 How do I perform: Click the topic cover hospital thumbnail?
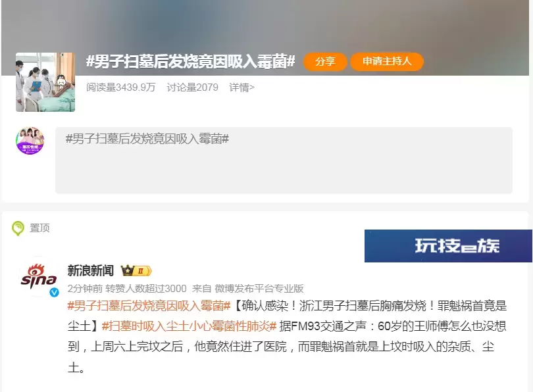(45, 82)
